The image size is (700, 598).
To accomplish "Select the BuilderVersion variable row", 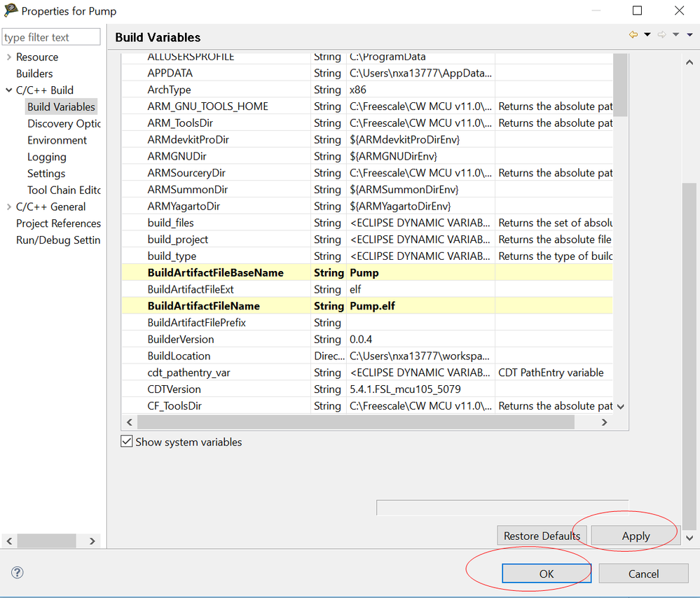I will pos(367,339).
